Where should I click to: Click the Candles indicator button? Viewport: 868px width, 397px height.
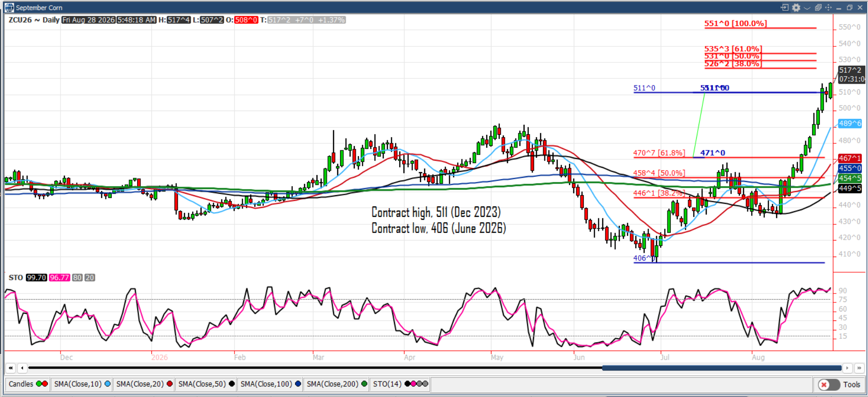(27, 384)
